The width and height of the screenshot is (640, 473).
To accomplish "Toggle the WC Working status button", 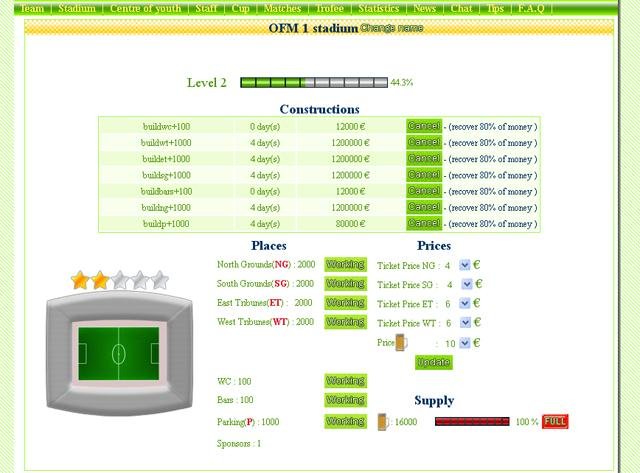I will coord(345,381).
